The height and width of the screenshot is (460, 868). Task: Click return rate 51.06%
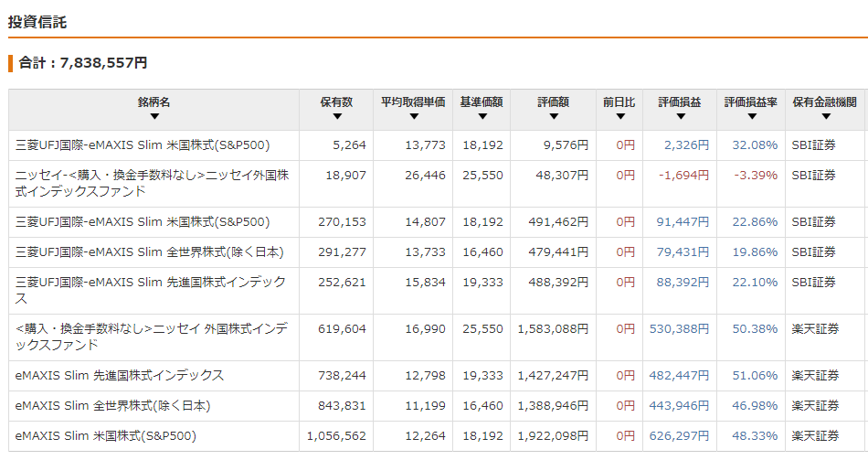point(755,376)
